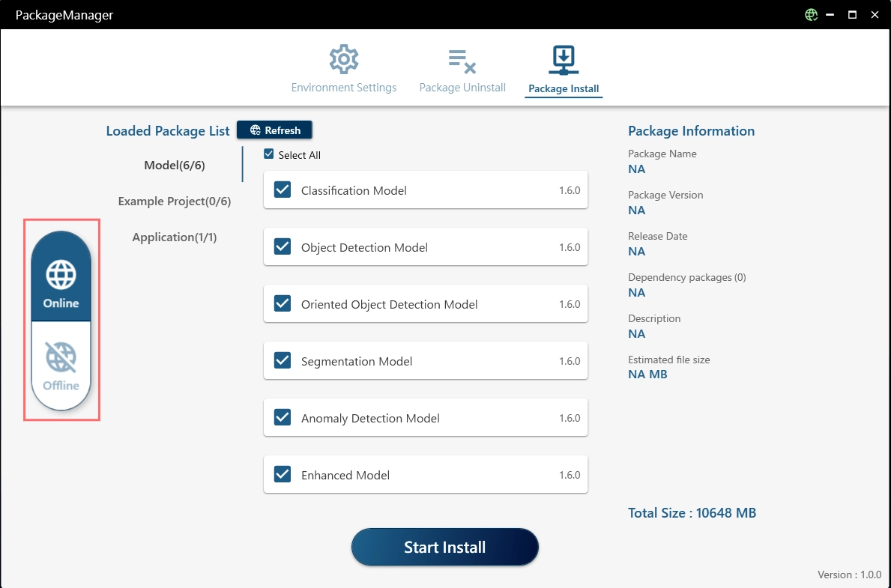This screenshot has height=588, width=891.
Task: Start the installation with Start Install
Action: (x=445, y=547)
